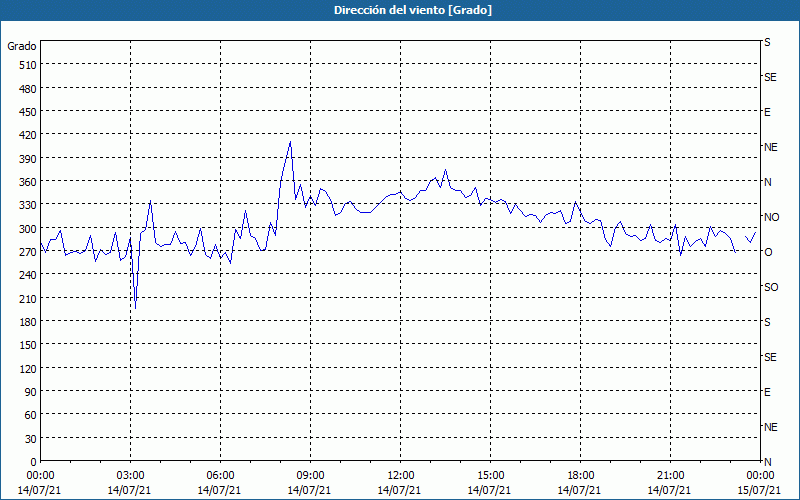800x500 pixels.
Task: Select the 12:00 time axis label
Action: click(x=401, y=476)
